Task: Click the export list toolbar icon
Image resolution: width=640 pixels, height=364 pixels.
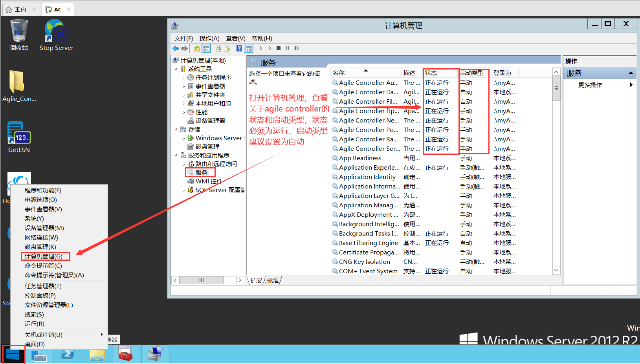Action: (227, 48)
